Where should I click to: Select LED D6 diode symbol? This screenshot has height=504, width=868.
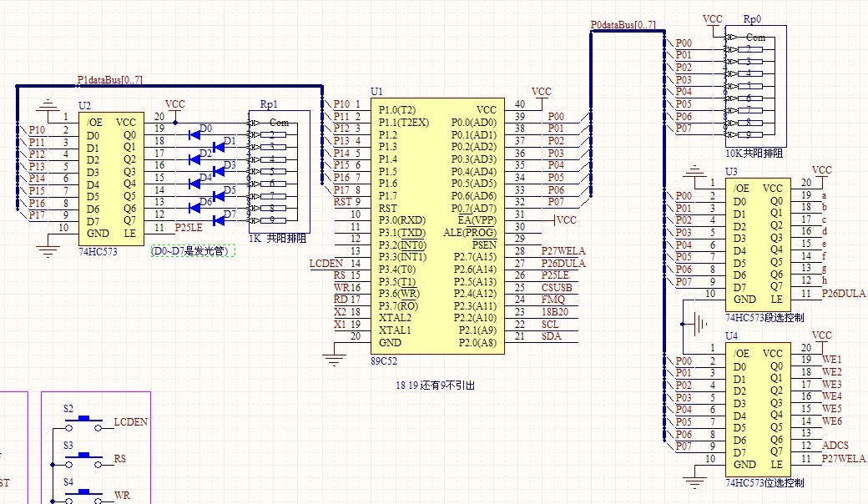(194, 208)
